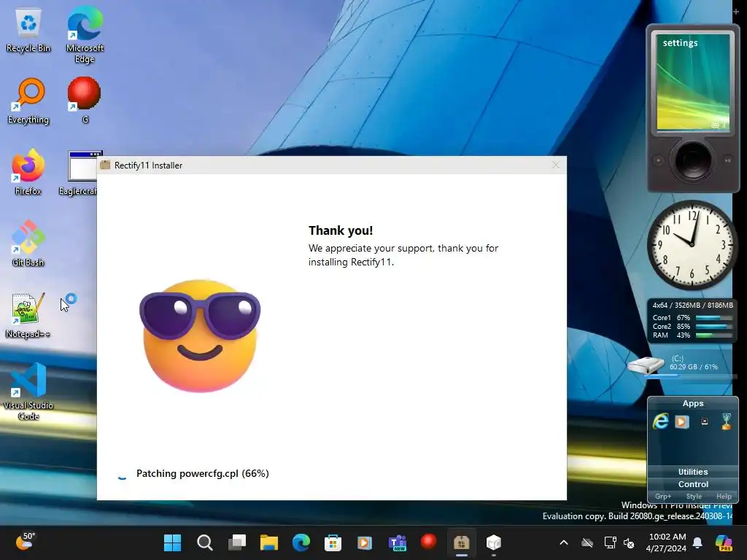
Task: Click the Core2 usage bar
Action: [x=714, y=327]
